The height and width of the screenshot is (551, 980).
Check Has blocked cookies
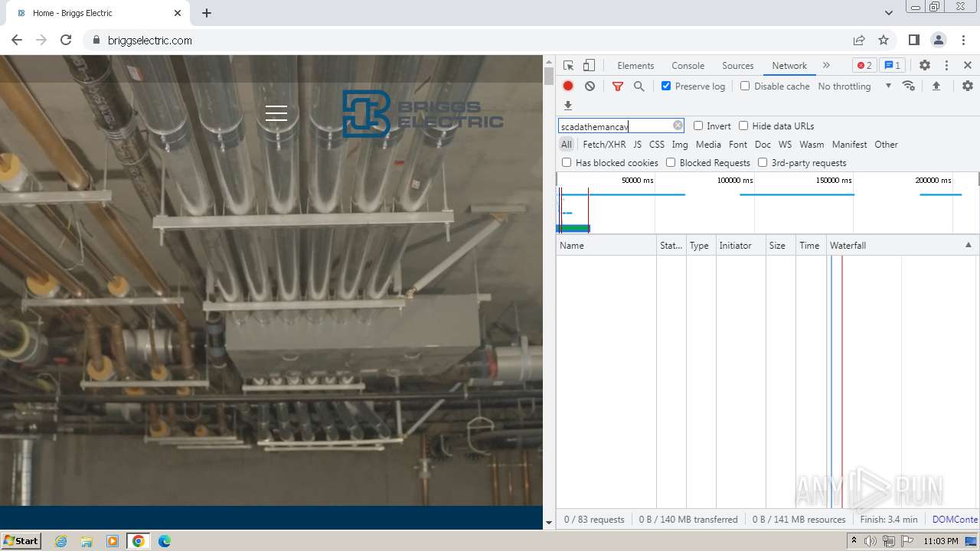[567, 162]
